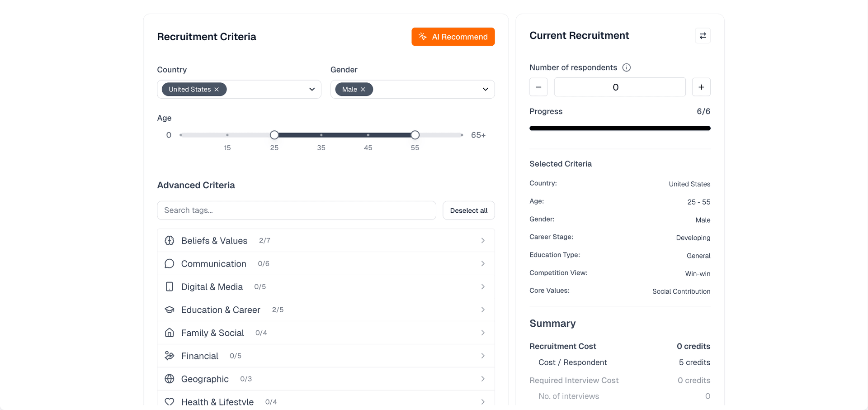Click the Education & Career graduation cap icon
This screenshot has height=410, width=868.
click(170, 310)
